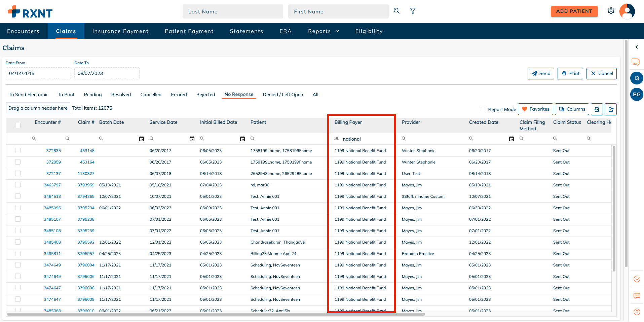
Task: Open settings gear icon
Action: click(x=611, y=11)
